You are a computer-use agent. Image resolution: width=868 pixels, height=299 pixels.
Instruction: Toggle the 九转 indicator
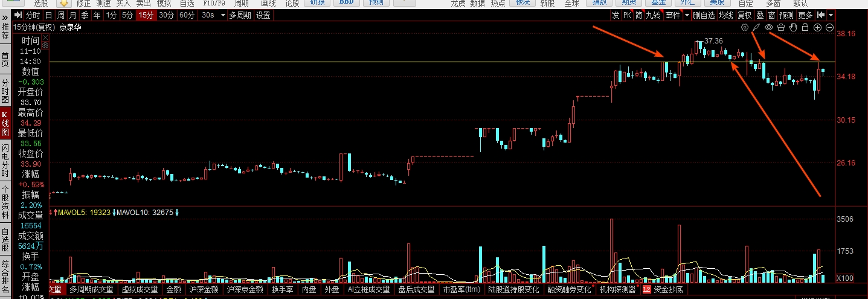654,15
